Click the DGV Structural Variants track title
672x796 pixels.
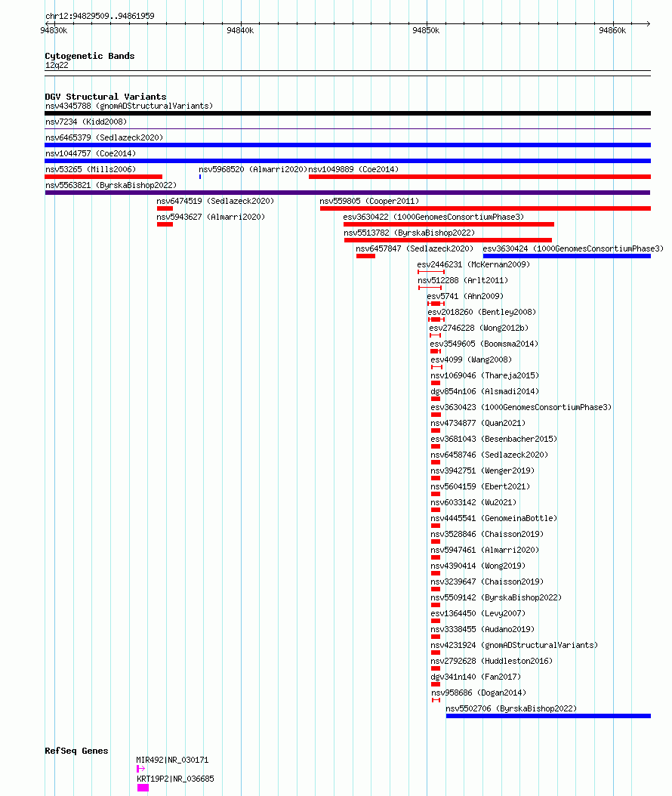pyautogui.click(x=106, y=97)
